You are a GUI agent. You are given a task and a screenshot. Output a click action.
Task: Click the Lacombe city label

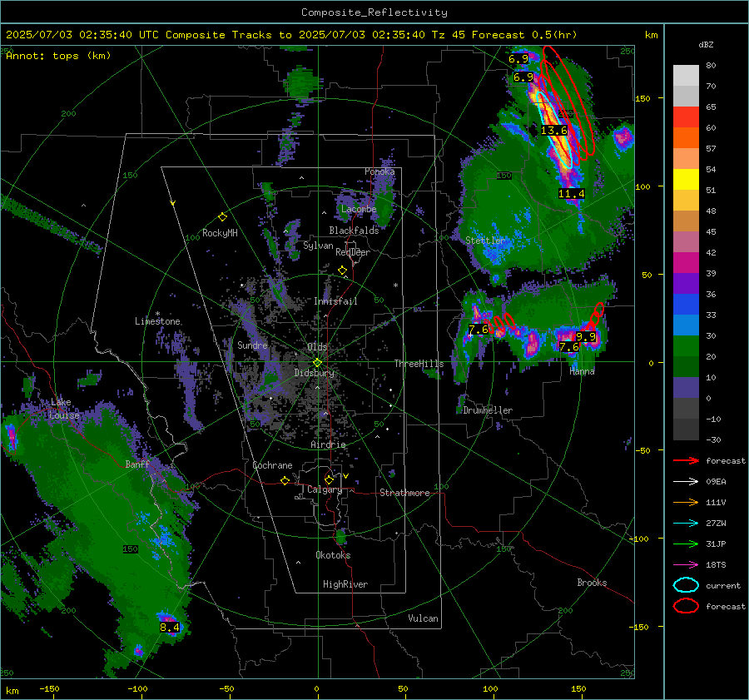(359, 209)
